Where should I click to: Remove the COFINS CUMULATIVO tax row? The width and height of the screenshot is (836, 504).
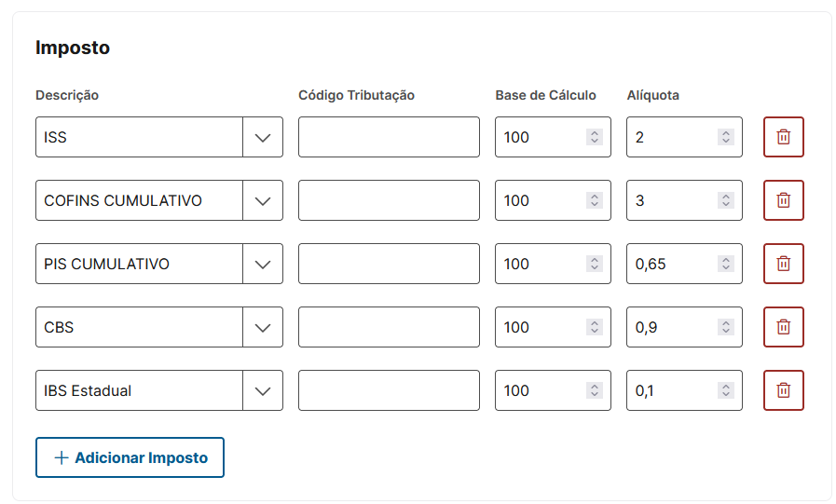point(783,200)
